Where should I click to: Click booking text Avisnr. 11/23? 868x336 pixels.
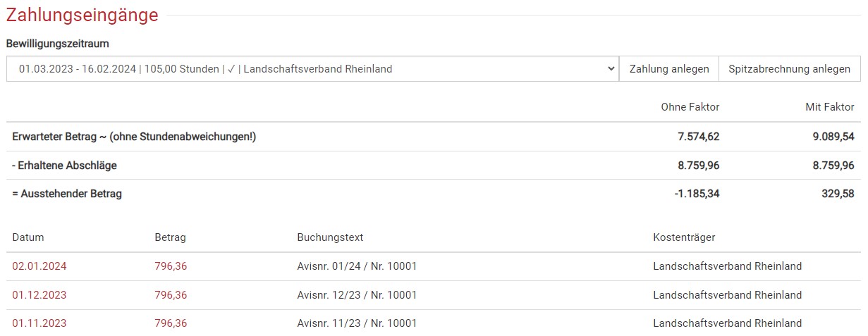[x=357, y=323]
